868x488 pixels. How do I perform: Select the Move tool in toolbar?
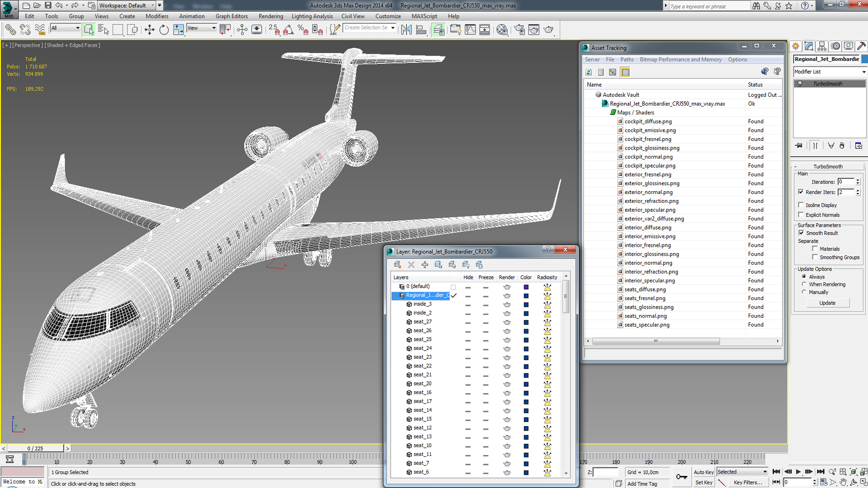click(149, 30)
